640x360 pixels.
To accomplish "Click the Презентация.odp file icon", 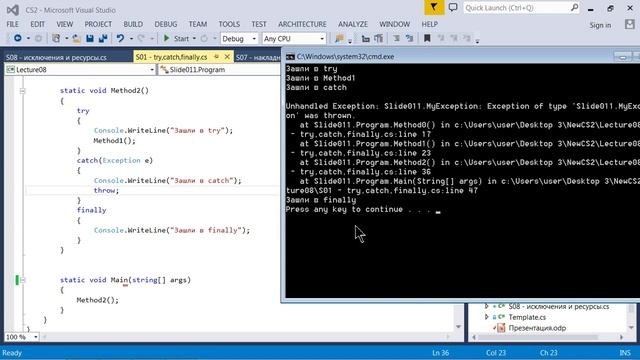I will (502, 328).
